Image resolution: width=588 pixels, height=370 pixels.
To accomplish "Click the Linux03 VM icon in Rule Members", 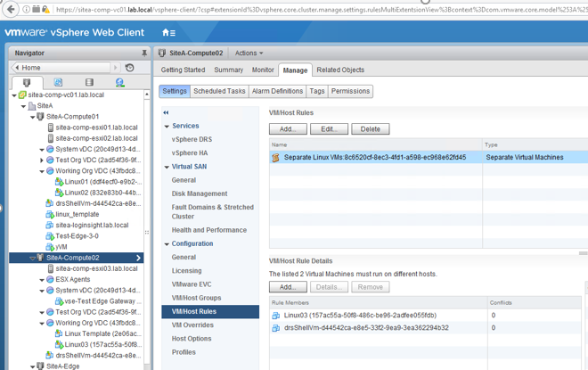I will point(276,315).
